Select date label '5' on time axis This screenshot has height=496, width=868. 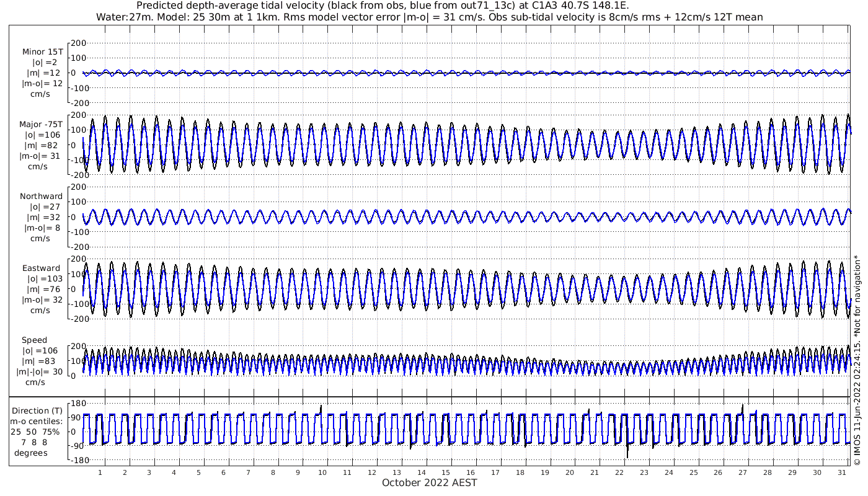tap(198, 472)
